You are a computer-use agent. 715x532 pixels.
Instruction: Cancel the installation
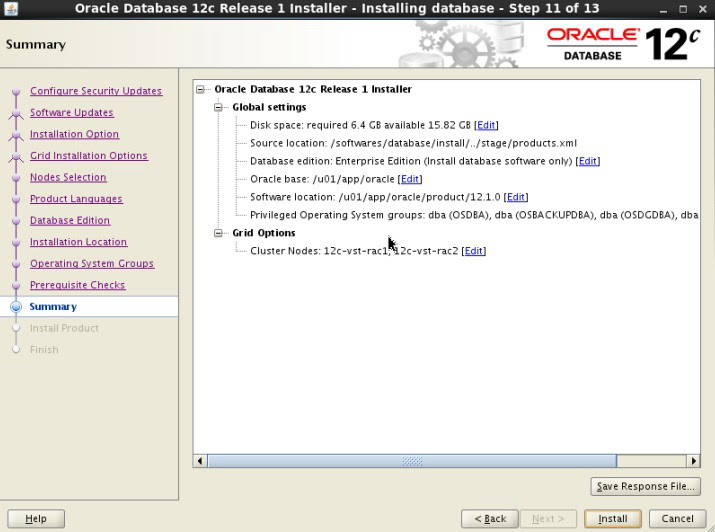pyautogui.click(x=677, y=519)
